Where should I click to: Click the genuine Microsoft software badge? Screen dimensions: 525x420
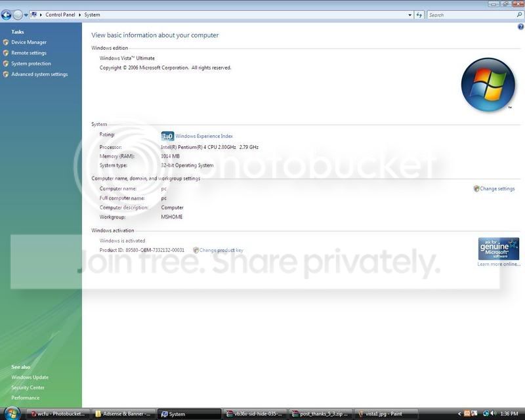(499, 249)
